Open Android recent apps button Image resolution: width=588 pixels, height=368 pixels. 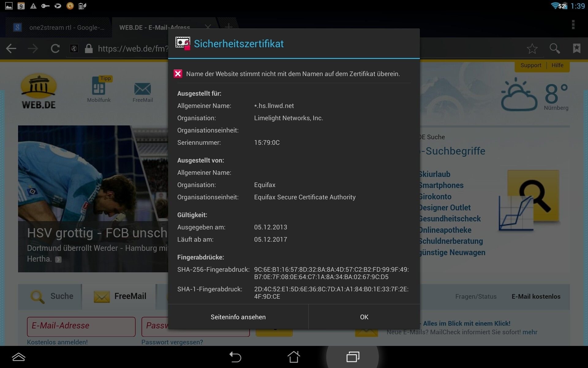[x=353, y=357]
